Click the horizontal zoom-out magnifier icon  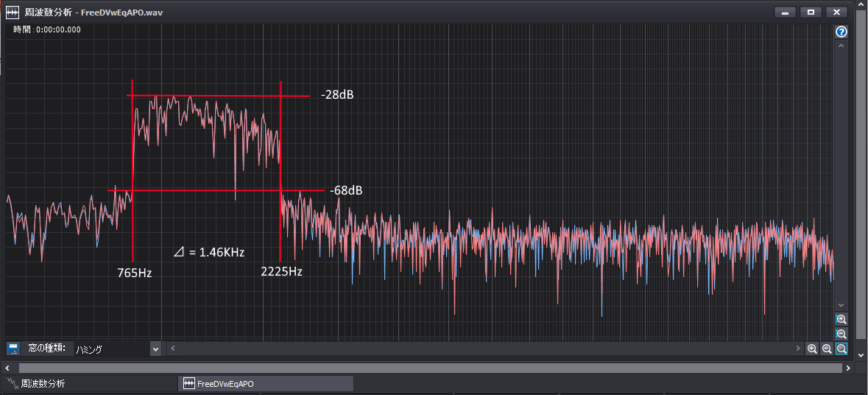point(827,349)
